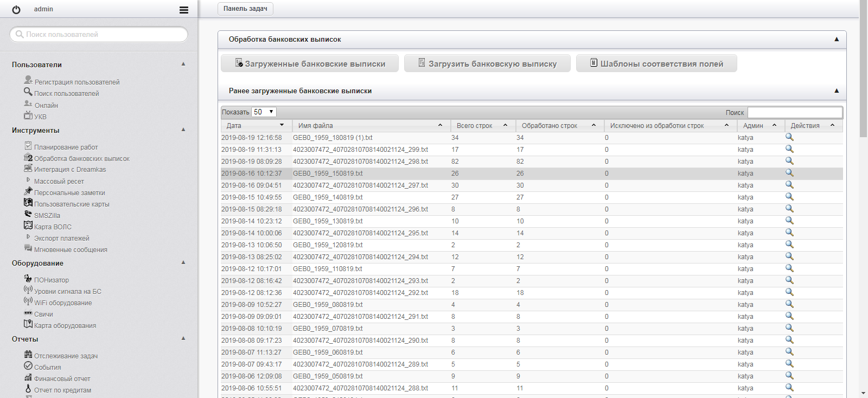Switch to Загрузить банковскую выписку tab
The width and height of the screenshot is (868, 398).
point(487,63)
